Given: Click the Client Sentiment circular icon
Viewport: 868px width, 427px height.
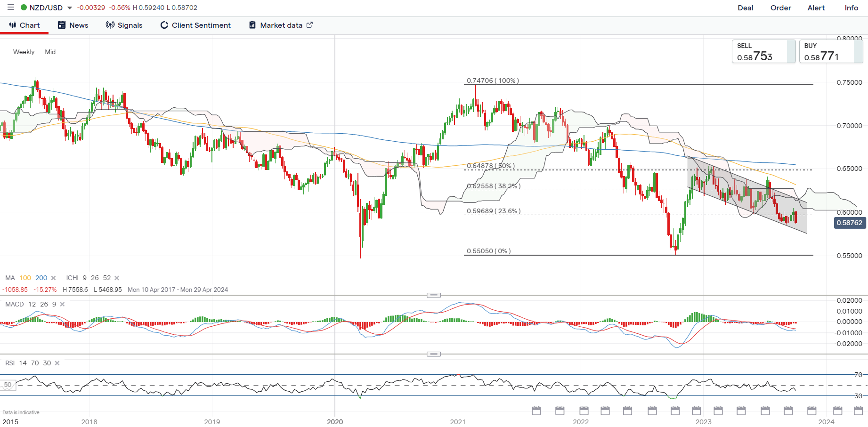Looking at the screenshot, I should pyautogui.click(x=164, y=25).
